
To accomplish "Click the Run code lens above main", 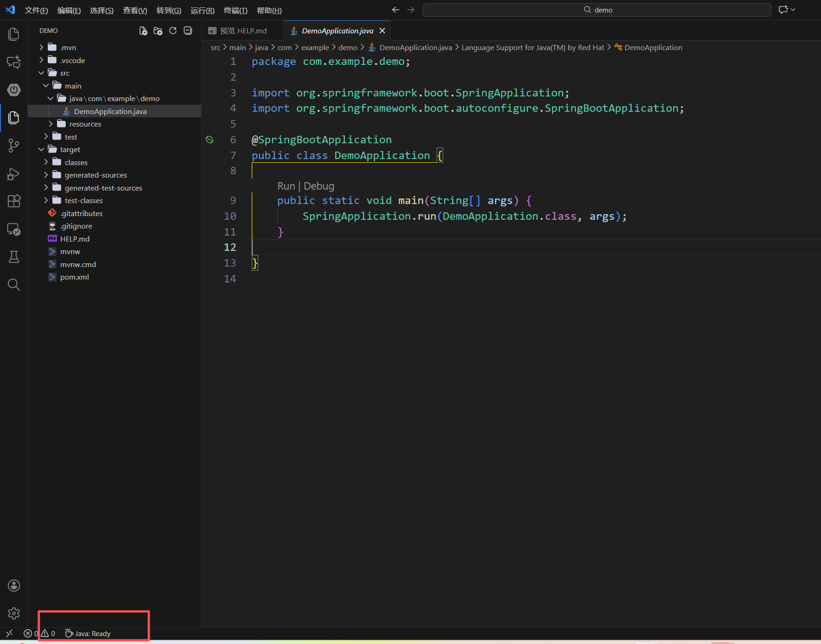I will [286, 186].
